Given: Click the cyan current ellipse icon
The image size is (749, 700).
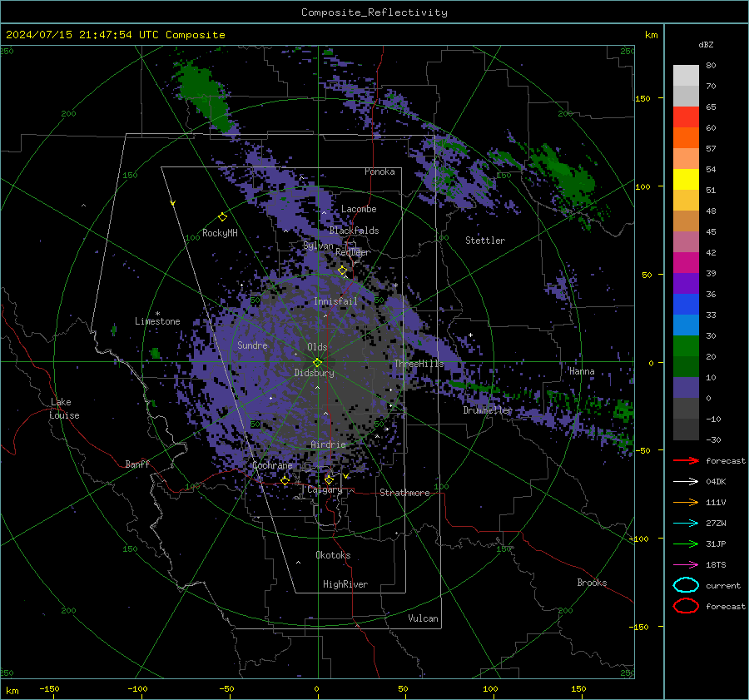Looking at the screenshot, I should [x=686, y=585].
